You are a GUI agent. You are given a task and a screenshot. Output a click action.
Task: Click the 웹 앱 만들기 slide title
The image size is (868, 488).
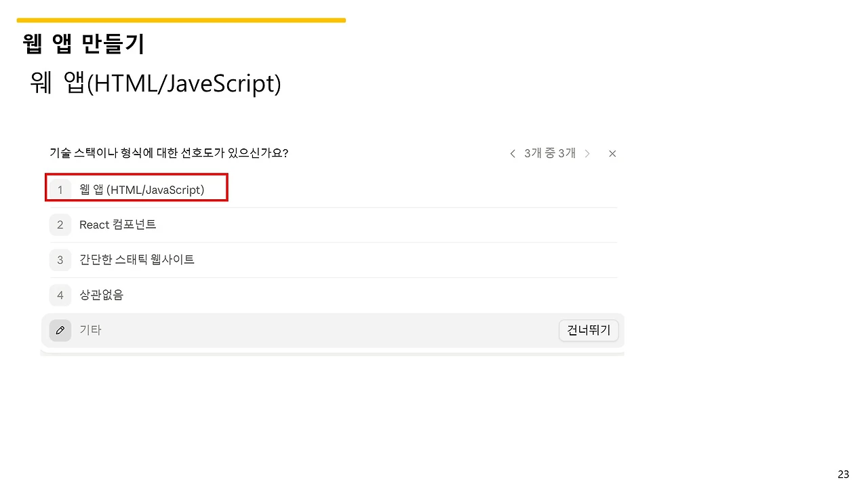tap(83, 44)
